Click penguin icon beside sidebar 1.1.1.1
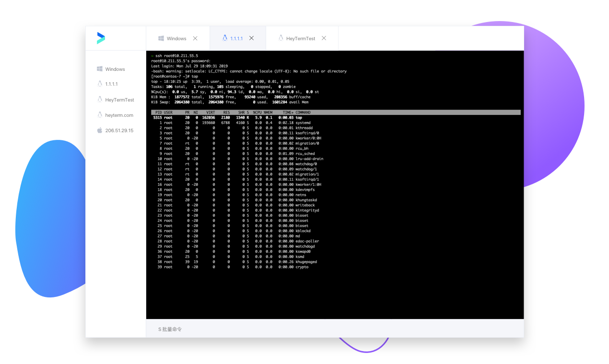The width and height of the screenshot is (609, 364). [100, 84]
